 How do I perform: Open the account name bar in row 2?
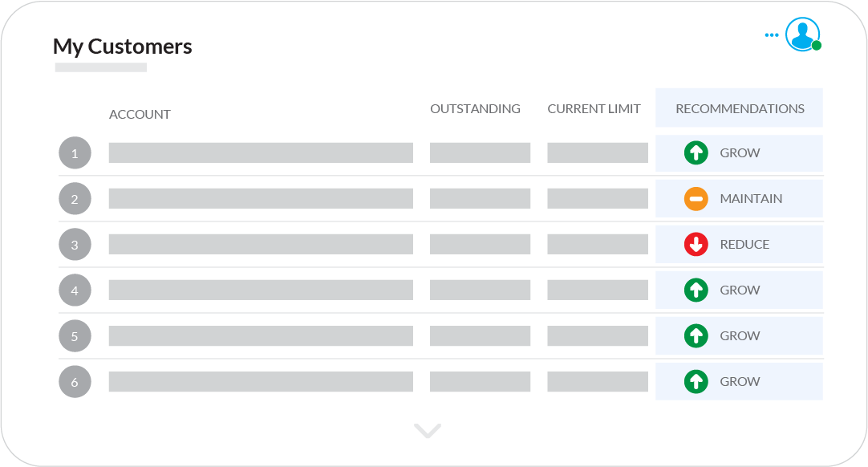tap(261, 198)
